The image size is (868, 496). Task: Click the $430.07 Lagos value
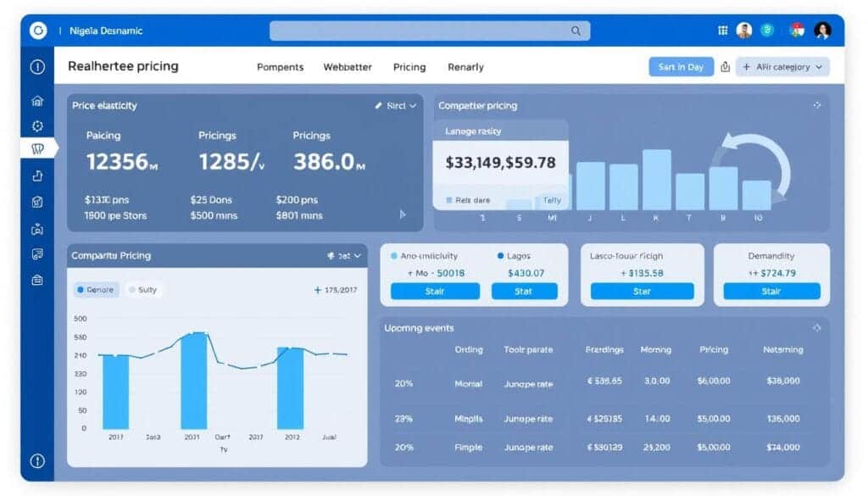pyautogui.click(x=526, y=273)
